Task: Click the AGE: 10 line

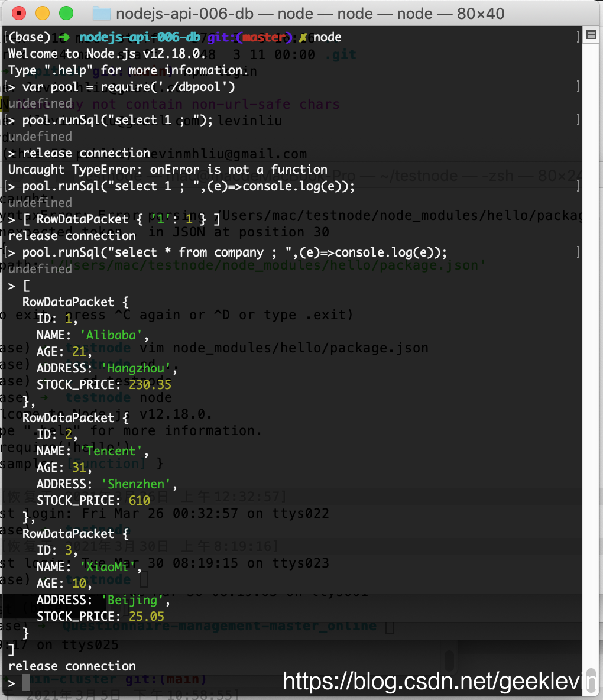Action: coord(64,584)
